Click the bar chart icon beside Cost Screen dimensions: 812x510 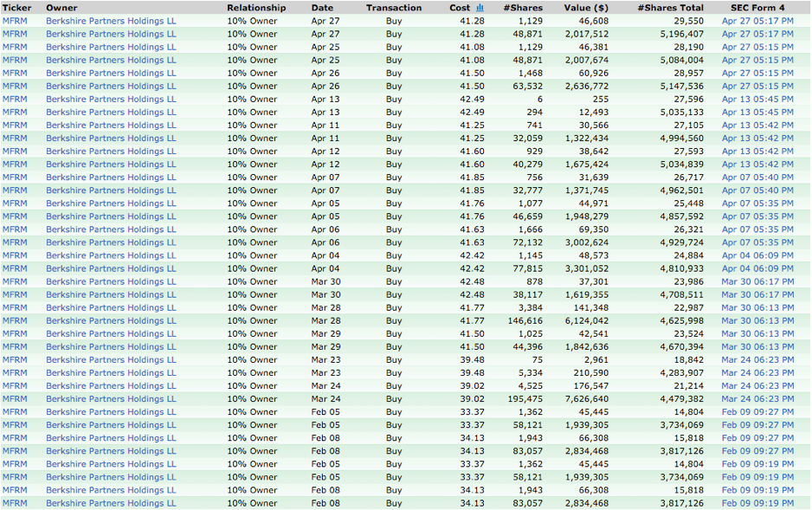480,8
